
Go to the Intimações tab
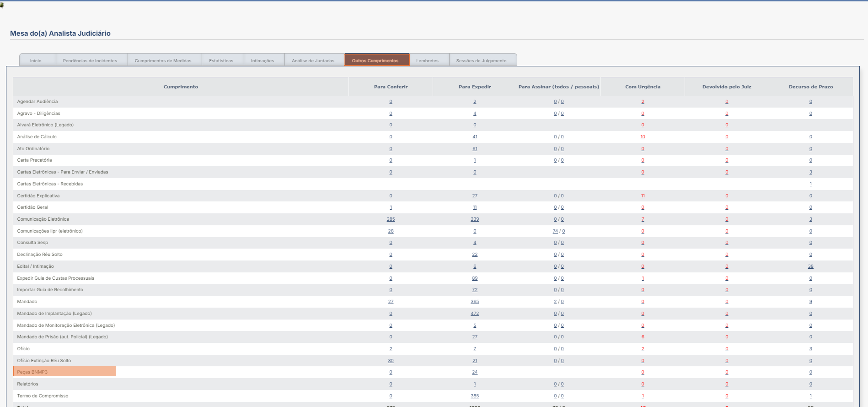[263, 61]
